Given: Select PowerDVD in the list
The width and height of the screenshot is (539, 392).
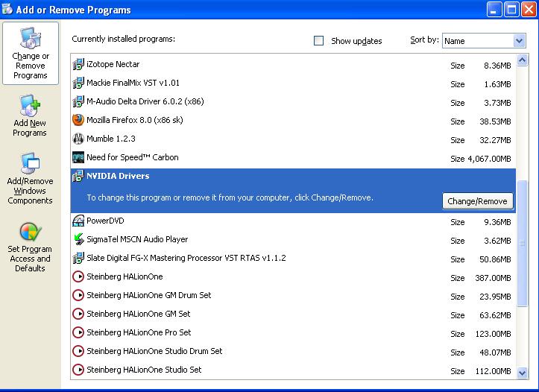Looking at the screenshot, I should (293, 221).
